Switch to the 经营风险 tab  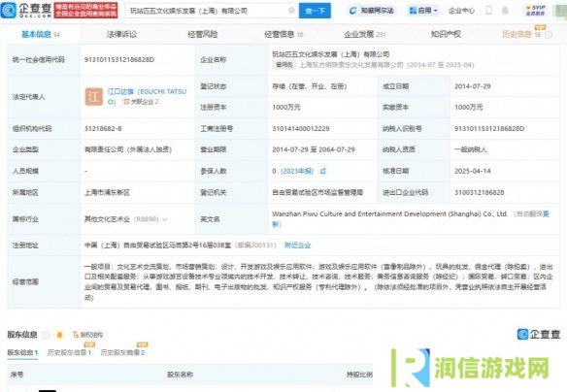point(203,34)
